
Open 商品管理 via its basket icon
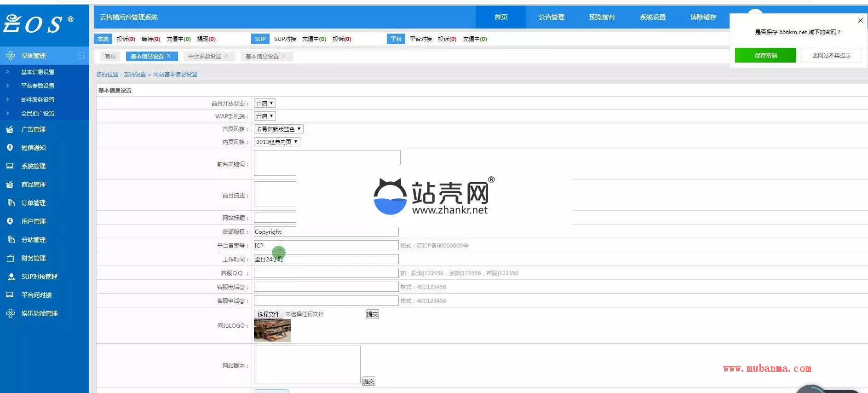coord(10,185)
